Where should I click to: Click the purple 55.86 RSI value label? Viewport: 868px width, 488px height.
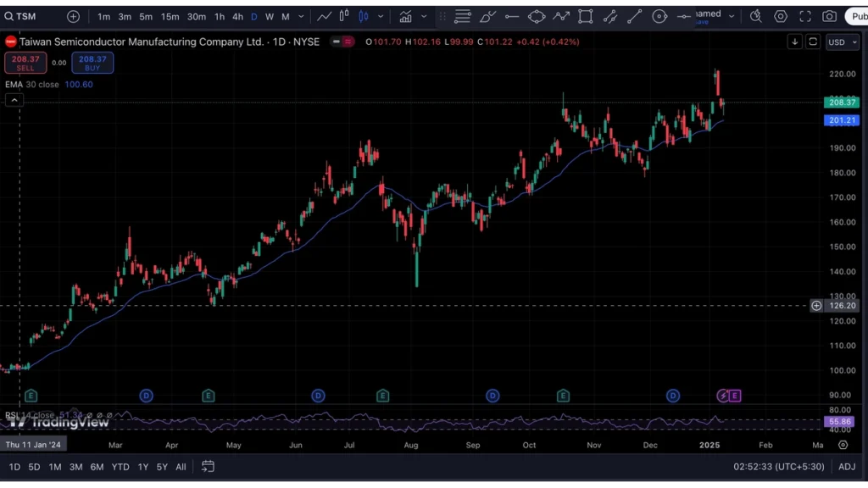840,422
